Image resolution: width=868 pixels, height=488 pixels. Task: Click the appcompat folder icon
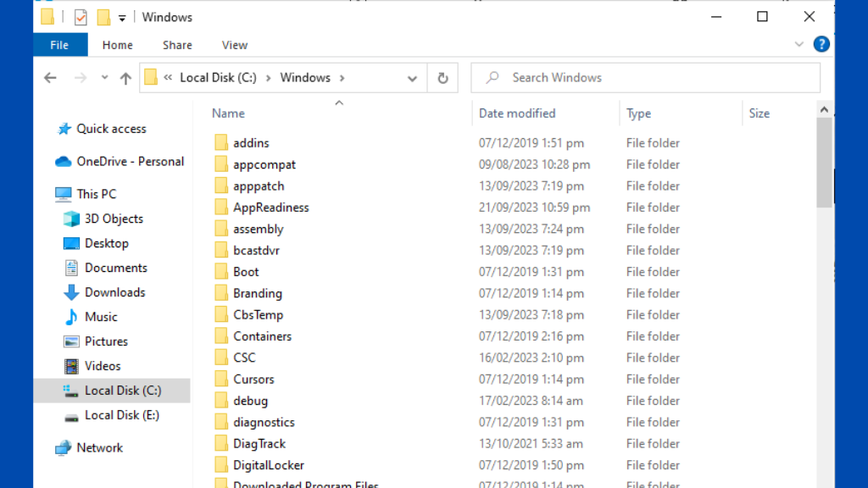pos(221,164)
